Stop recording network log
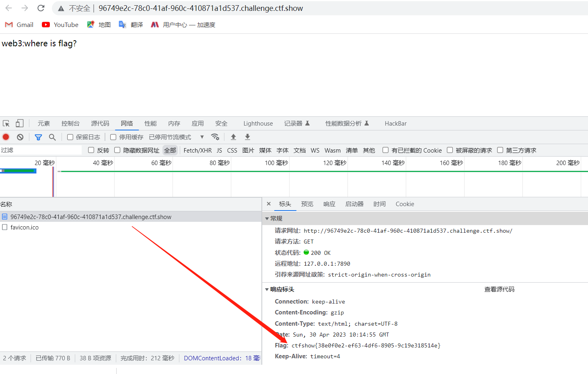 click(6, 137)
